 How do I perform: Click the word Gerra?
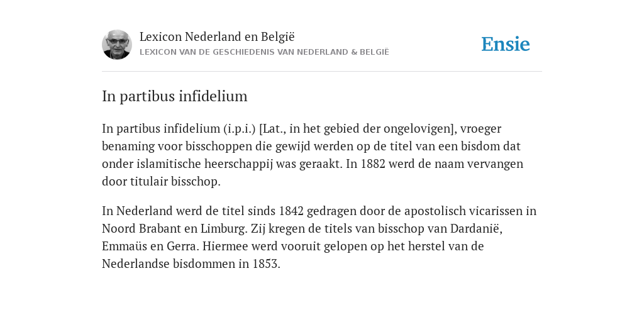tap(183, 246)
